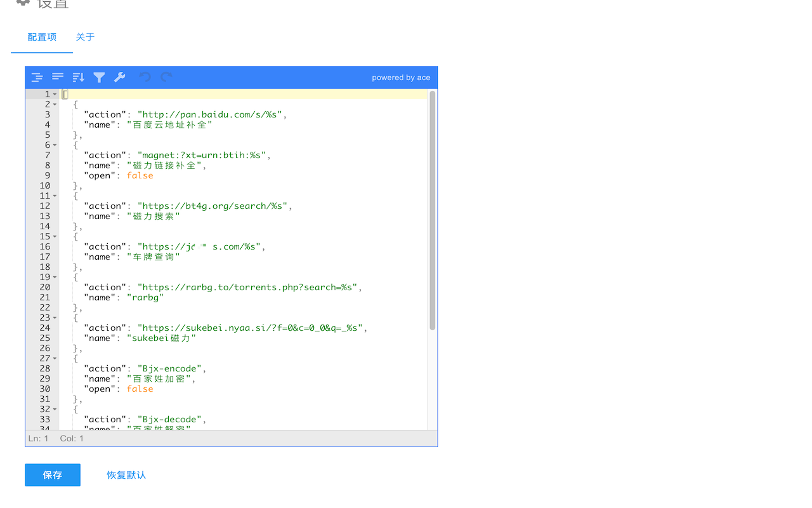Click the "Ln: 1" status bar entry
This screenshot has width=812, height=508.
[x=39, y=439]
